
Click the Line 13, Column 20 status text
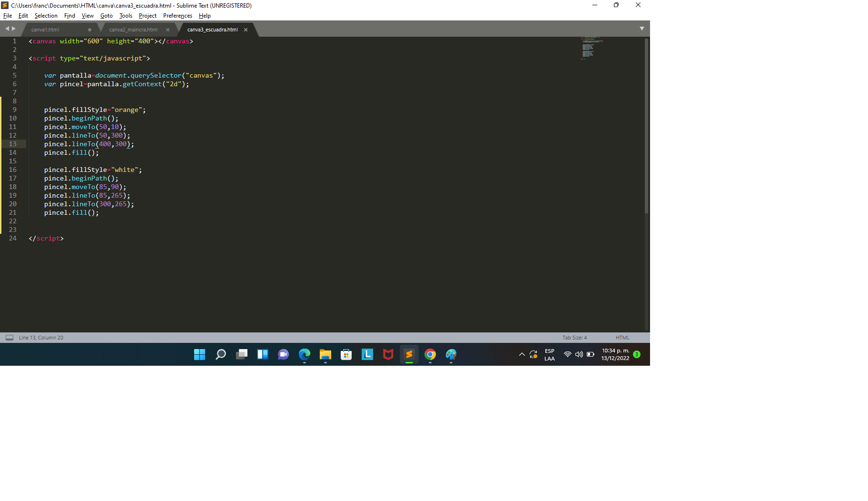pos(41,338)
